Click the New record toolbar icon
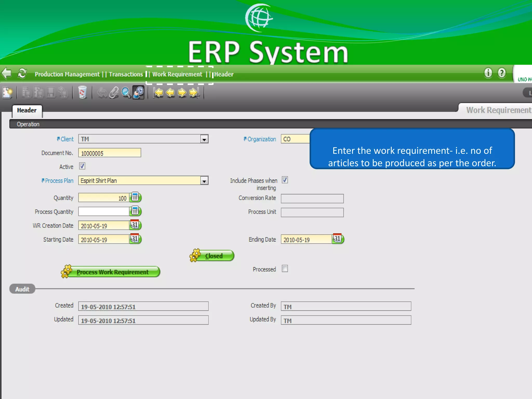This screenshot has width=532, height=399. pyautogui.click(x=7, y=92)
